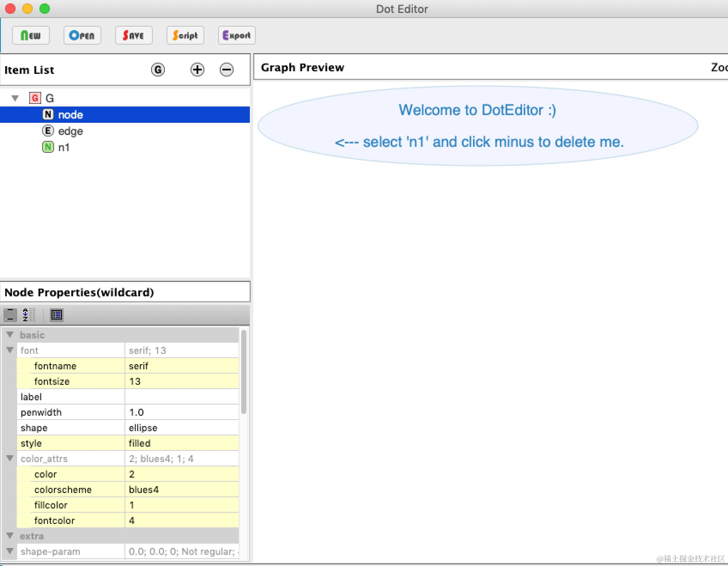Collapse the G graph tree node
The width and height of the screenshot is (728, 566).
(x=15, y=98)
